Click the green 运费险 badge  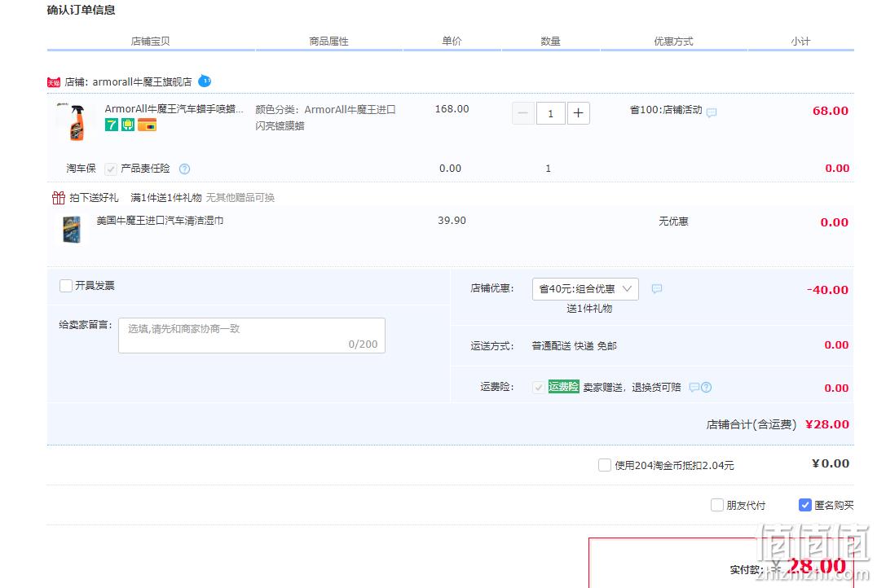(x=563, y=387)
